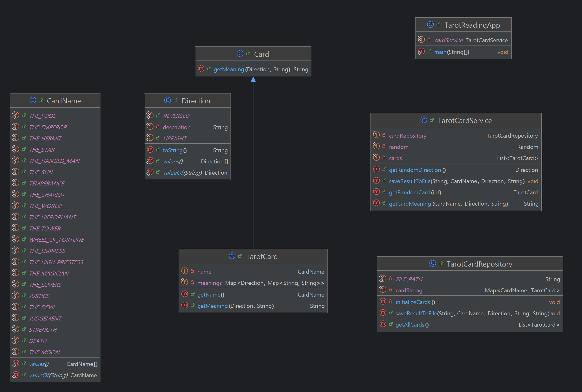The image size is (582, 392).
Task: Select JUSTICE enum constant
Action: coord(39,296)
